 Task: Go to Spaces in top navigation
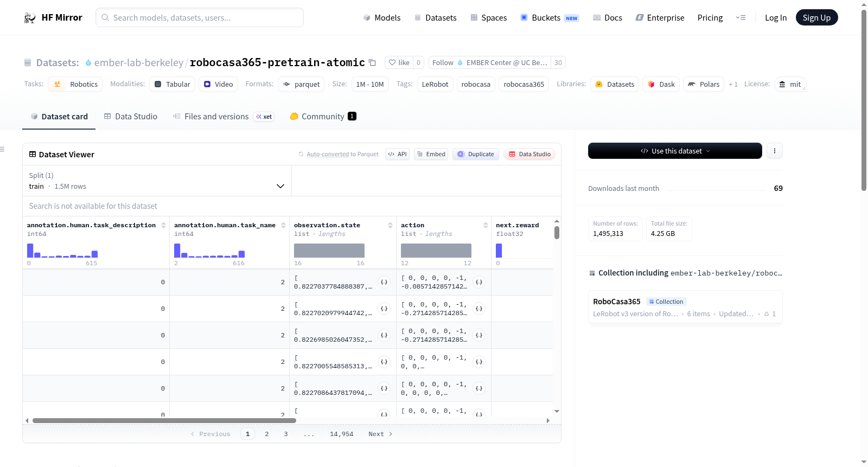[489, 18]
